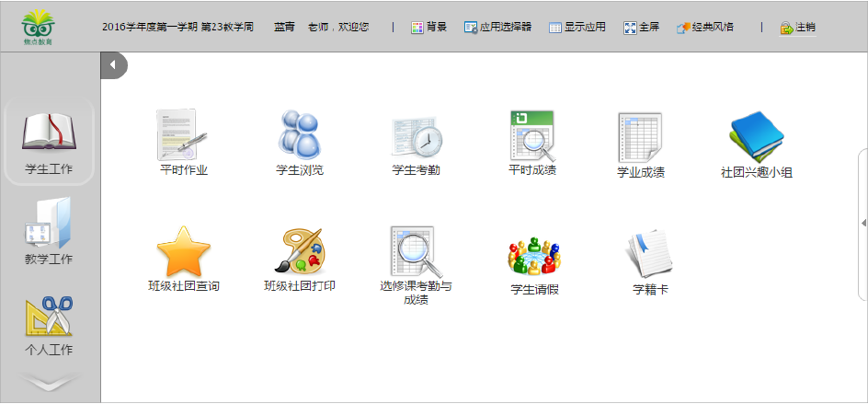This screenshot has height=404, width=868.
Task: Open the 学籍卡 student record icon
Action: click(650, 256)
